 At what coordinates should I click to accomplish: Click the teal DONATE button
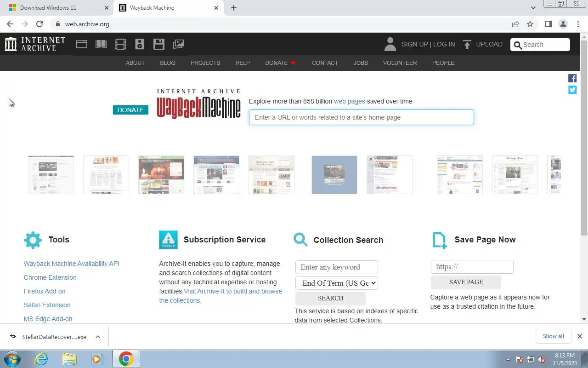tap(130, 110)
